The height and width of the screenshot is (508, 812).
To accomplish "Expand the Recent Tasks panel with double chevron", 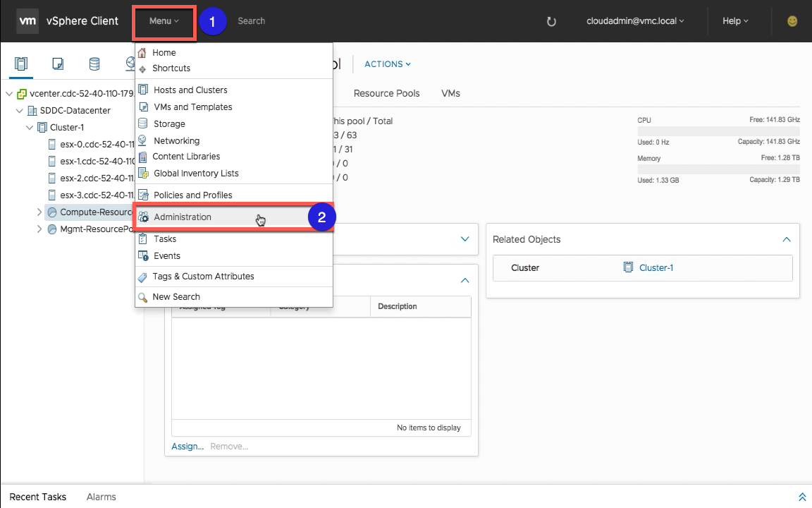I will pyautogui.click(x=801, y=497).
